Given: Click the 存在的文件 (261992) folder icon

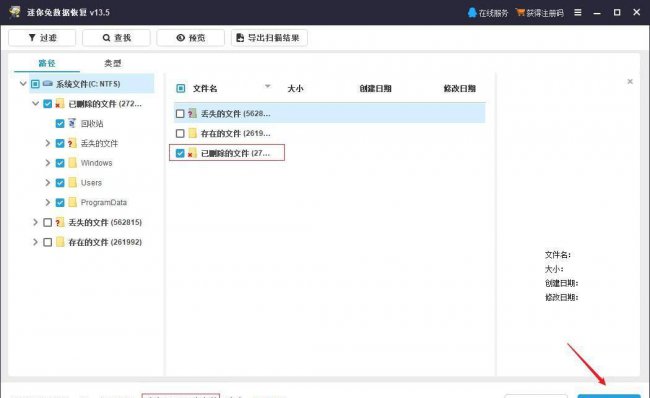Looking at the screenshot, I should [60, 242].
